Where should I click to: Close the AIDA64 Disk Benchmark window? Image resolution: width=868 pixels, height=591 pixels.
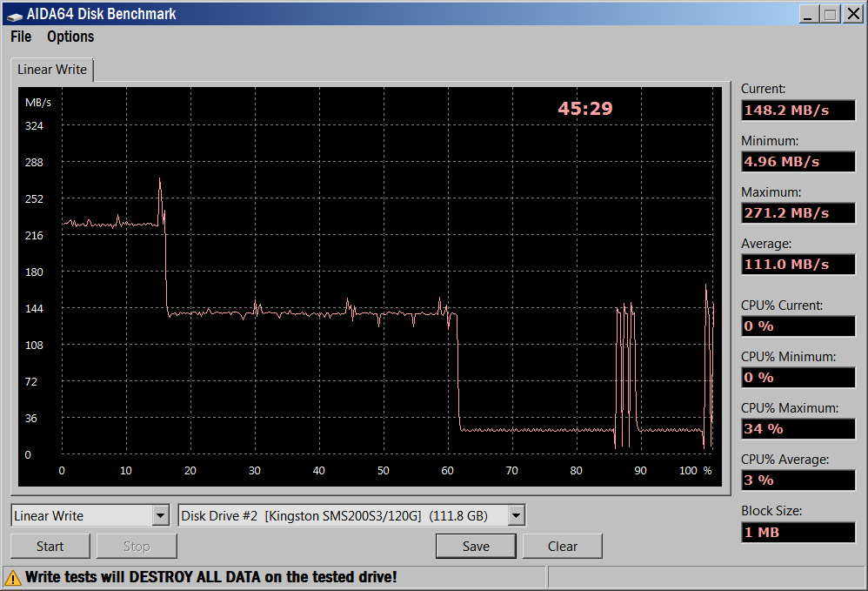(x=853, y=15)
